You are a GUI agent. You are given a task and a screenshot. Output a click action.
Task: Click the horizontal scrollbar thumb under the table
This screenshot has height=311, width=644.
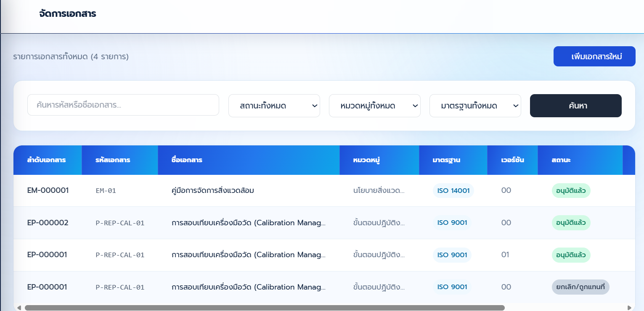[x=265, y=308]
